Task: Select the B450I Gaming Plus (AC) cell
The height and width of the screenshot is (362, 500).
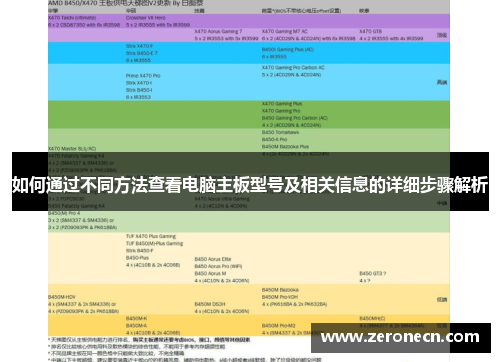Action: coord(287,49)
